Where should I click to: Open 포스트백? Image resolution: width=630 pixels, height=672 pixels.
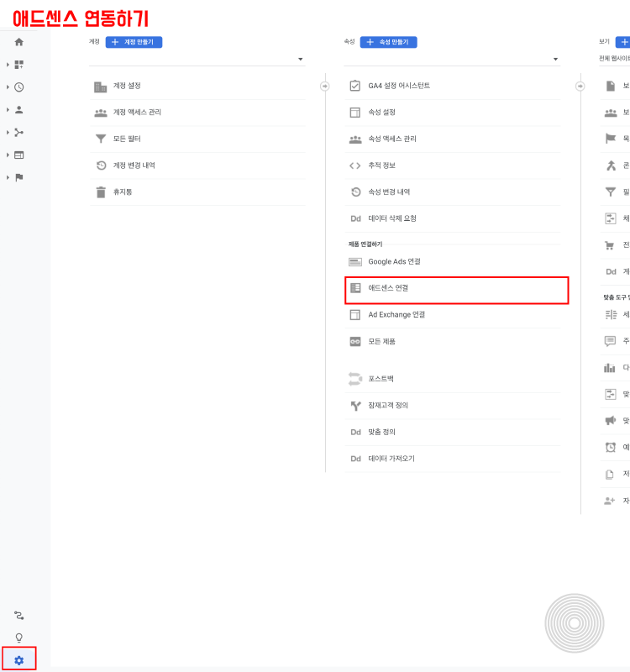452,379
